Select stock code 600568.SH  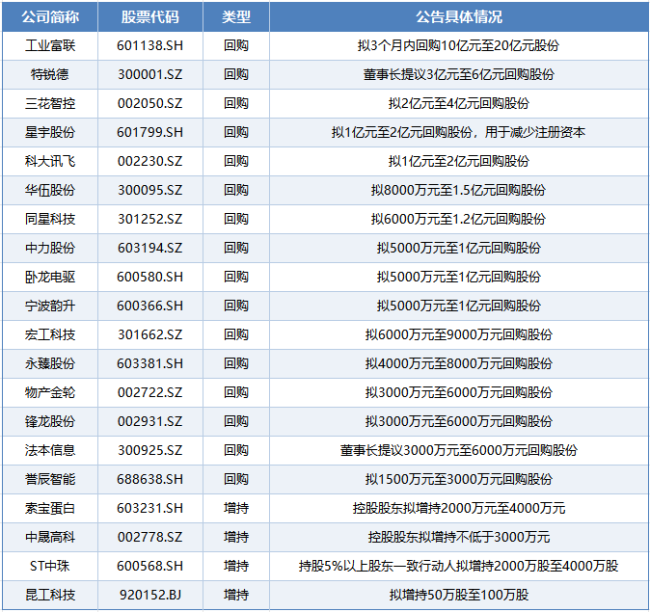click(150, 566)
